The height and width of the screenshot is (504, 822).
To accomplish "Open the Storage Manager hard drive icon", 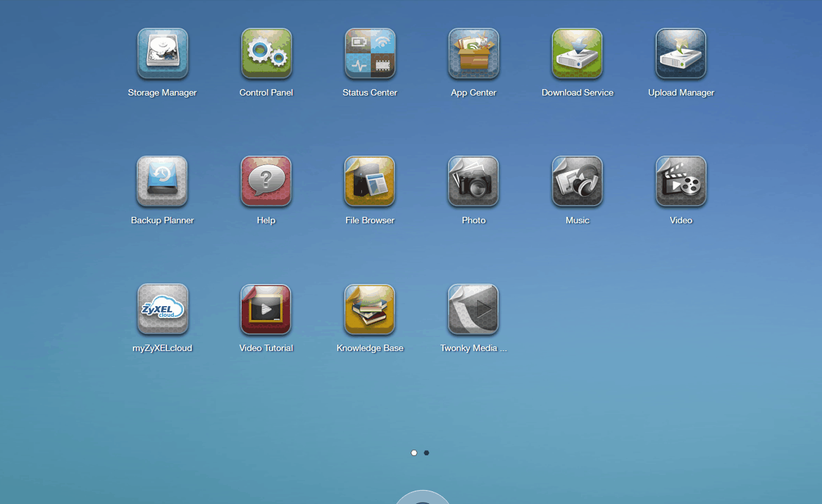I will tap(163, 53).
